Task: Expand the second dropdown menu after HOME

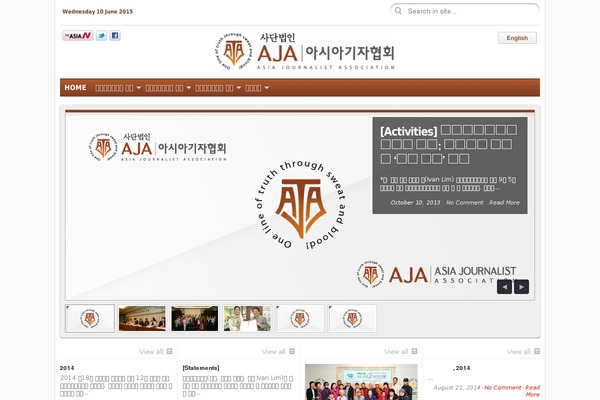Action: point(168,88)
